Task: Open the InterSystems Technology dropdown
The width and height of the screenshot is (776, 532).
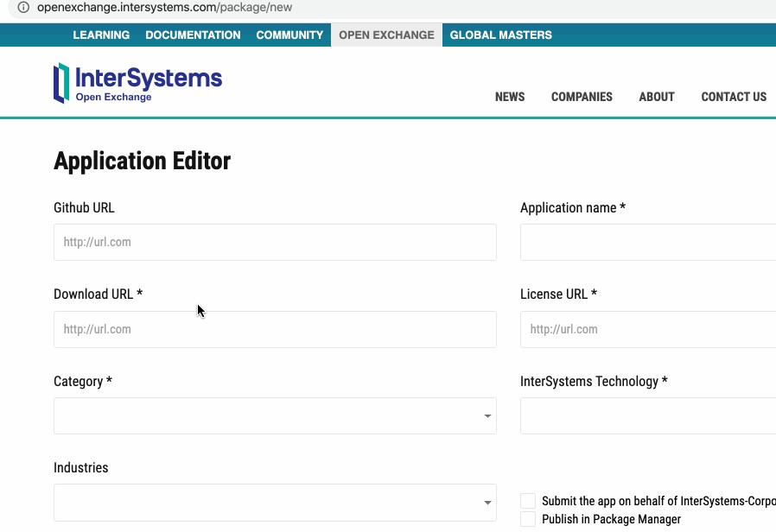Action: [648, 416]
